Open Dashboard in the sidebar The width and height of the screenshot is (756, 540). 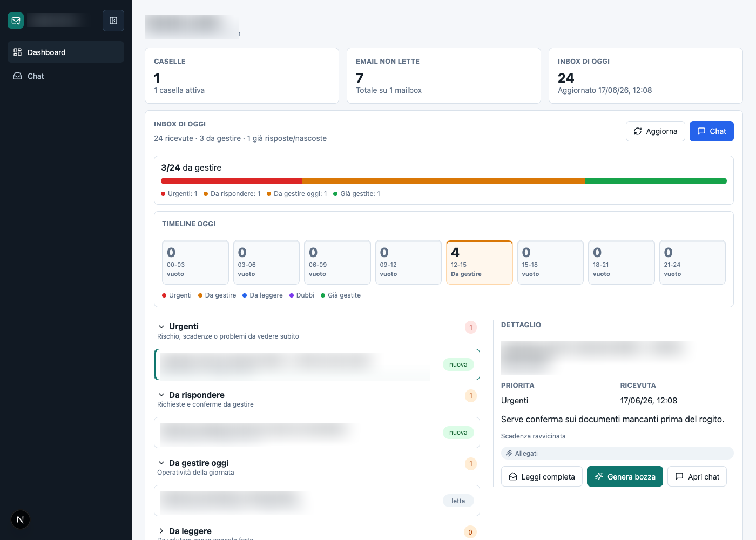[x=66, y=52]
